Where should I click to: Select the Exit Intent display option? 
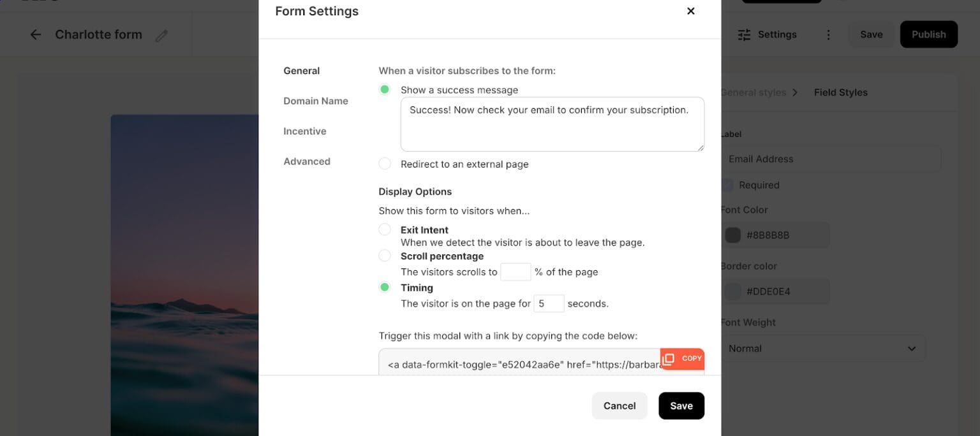385,229
